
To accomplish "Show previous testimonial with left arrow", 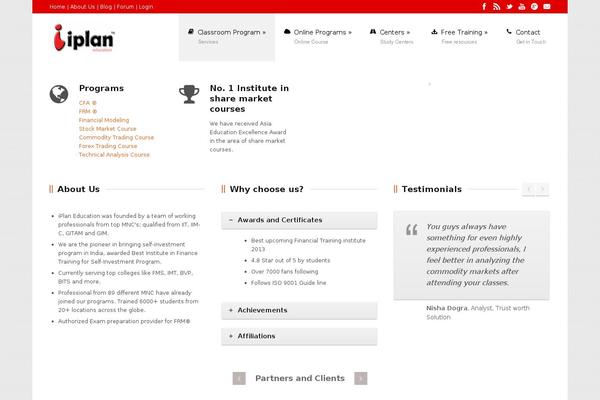I will 529,189.
